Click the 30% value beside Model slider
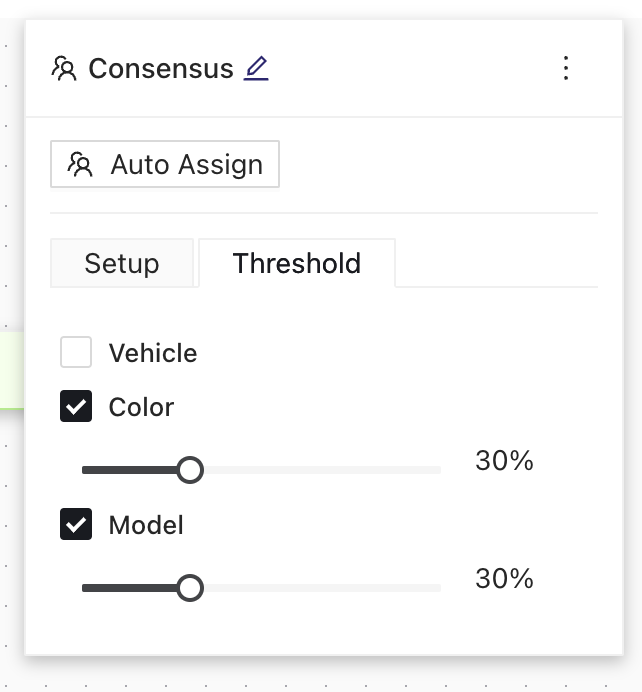The height and width of the screenshot is (692, 642). [x=504, y=579]
